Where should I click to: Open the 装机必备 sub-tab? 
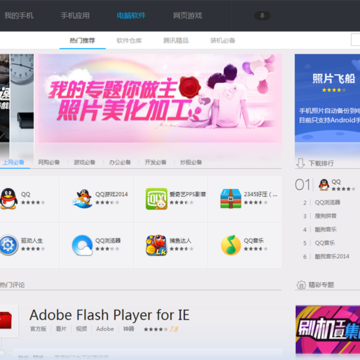(223, 41)
